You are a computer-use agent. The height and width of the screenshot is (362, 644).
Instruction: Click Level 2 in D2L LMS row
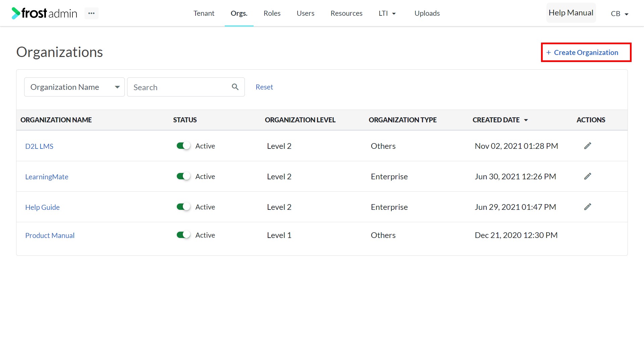[x=279, y=146]
